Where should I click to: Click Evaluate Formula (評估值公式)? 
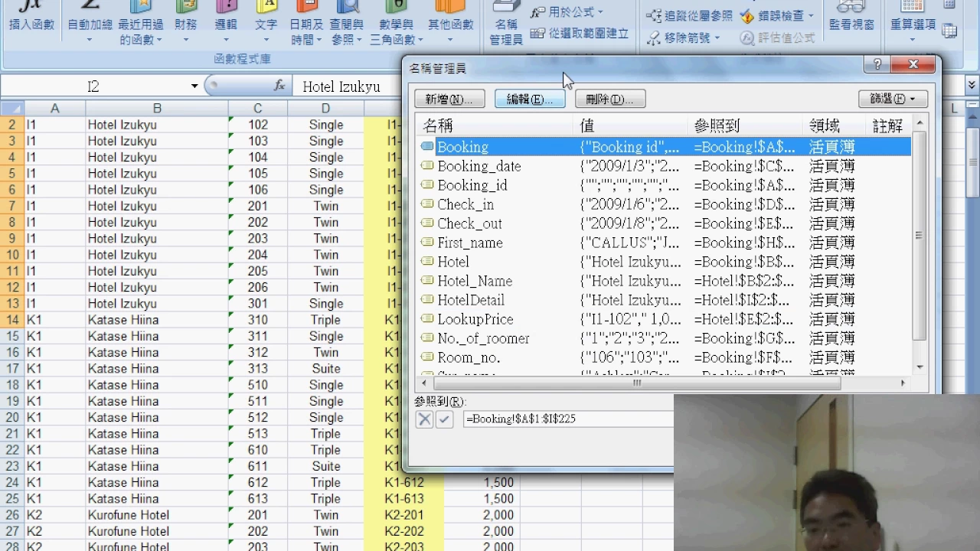pos(778,37)
